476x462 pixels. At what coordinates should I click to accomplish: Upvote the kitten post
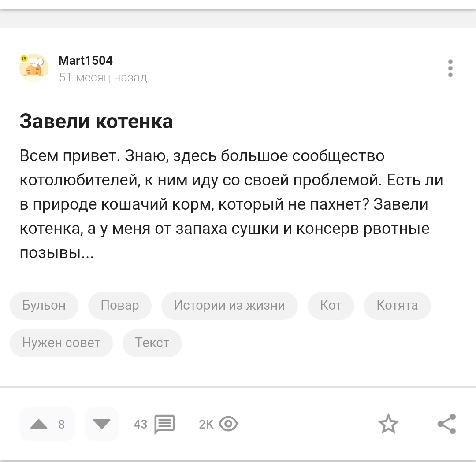click(x=40, y=424)
